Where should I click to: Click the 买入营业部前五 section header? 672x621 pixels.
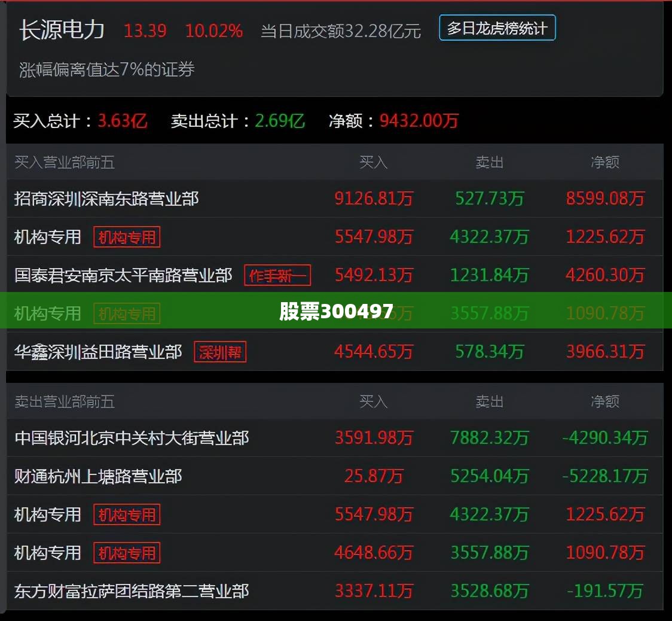(65, 162)
